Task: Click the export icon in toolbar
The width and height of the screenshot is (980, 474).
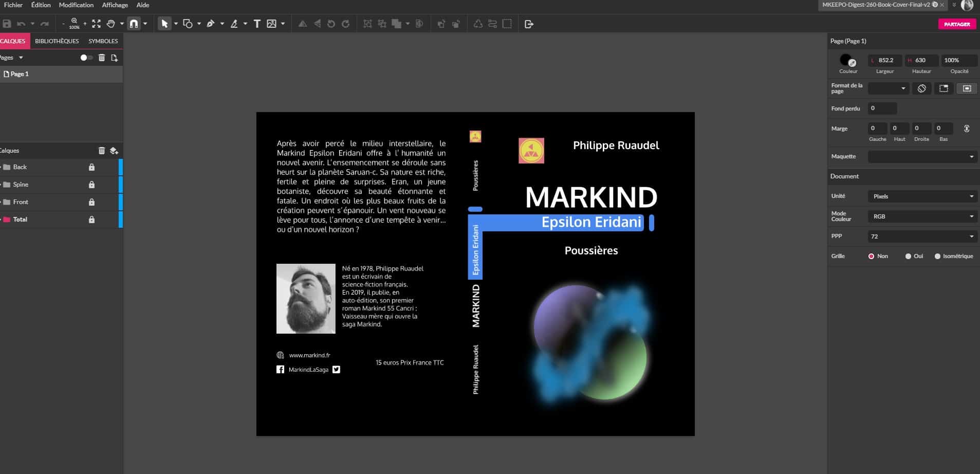Action: [x=529, y=24]
